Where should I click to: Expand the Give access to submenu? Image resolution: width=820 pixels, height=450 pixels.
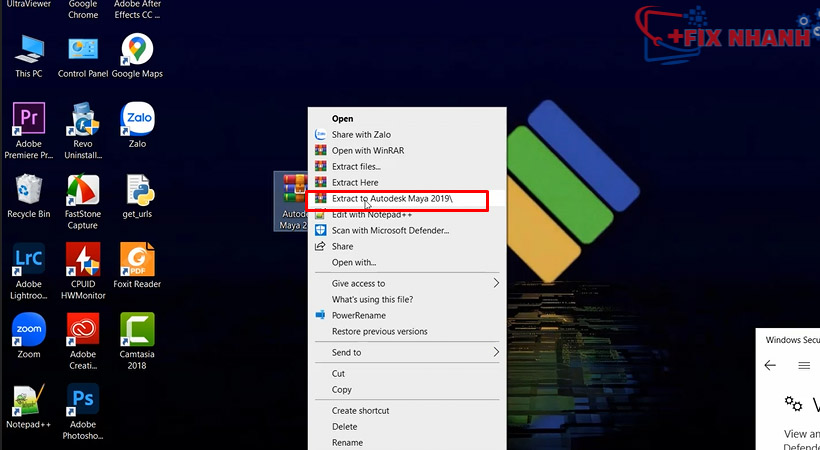click(407, 284)
